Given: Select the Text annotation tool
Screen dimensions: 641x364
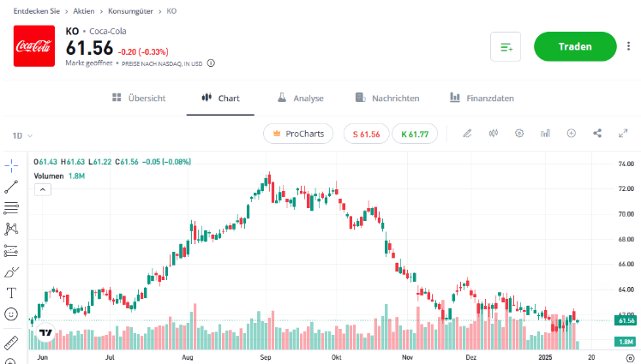Looking at the screenshot, I should [x=11, y=293].
